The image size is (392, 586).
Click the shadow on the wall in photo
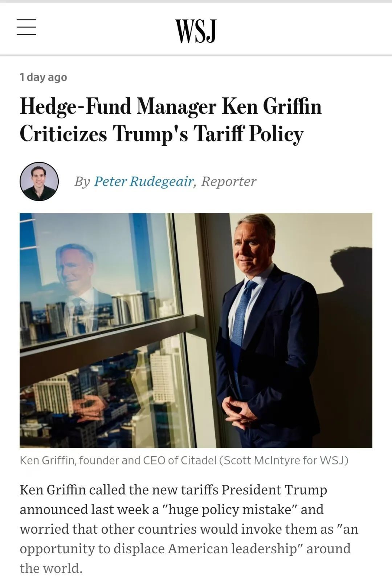pos(348,291)
